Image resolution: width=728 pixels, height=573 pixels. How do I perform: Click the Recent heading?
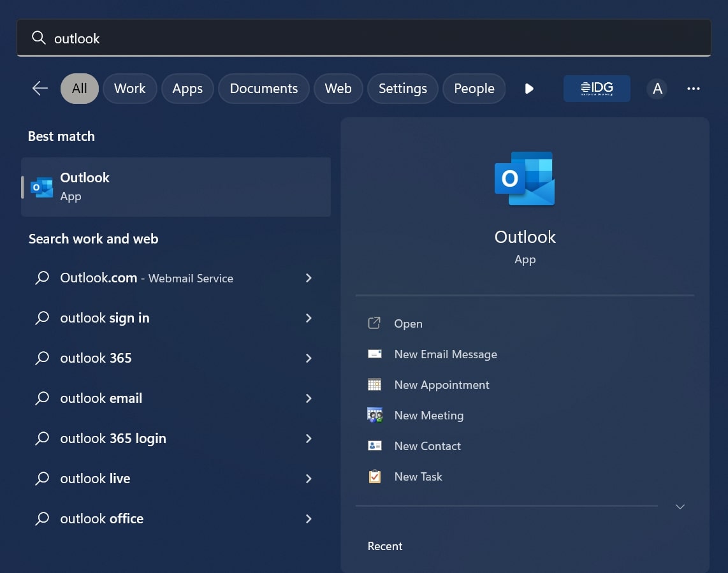click(385, 546)
